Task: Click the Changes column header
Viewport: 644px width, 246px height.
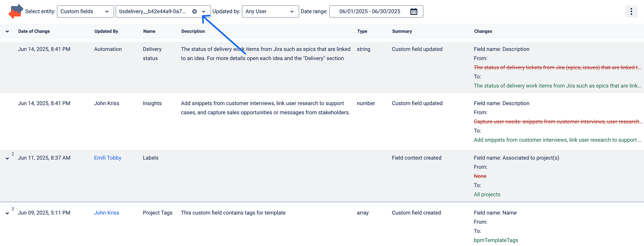Action: tap(483, 31)
